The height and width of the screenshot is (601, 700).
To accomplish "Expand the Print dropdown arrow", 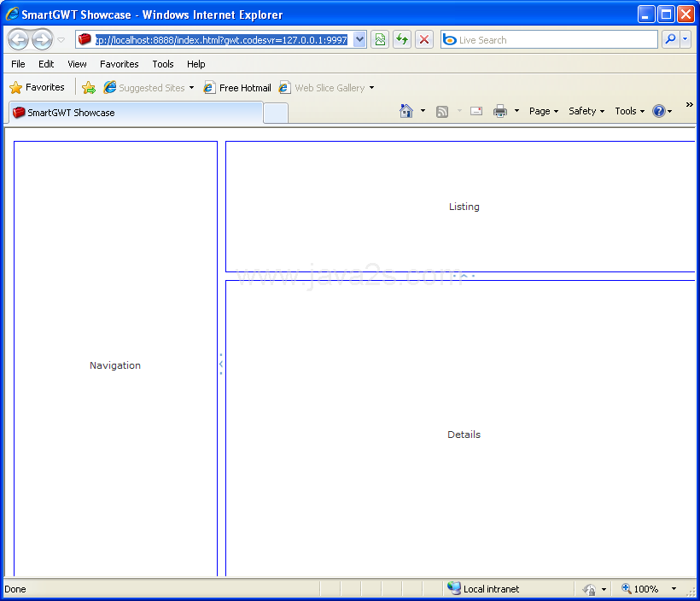I will point(516,111).
